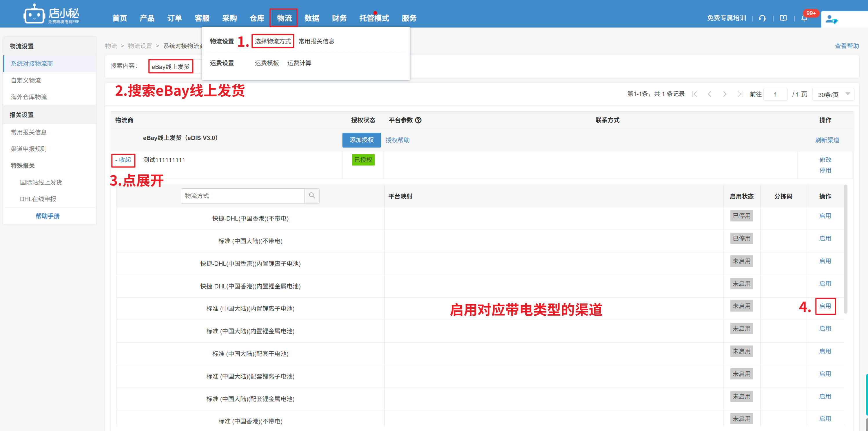Click the magnifier search icon for 物流方式
868x431 pixels.
click(312, 196)
